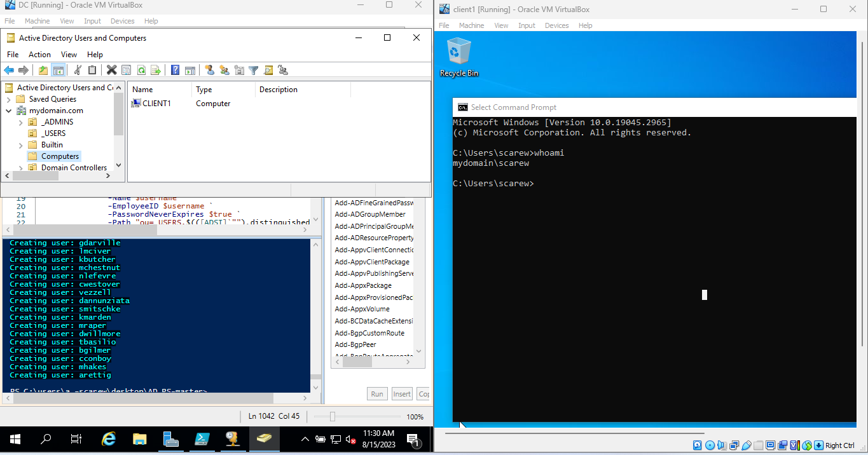Click the Back navigation arrow in ADUC
This screenshot has width=868, height=455.
8,70
